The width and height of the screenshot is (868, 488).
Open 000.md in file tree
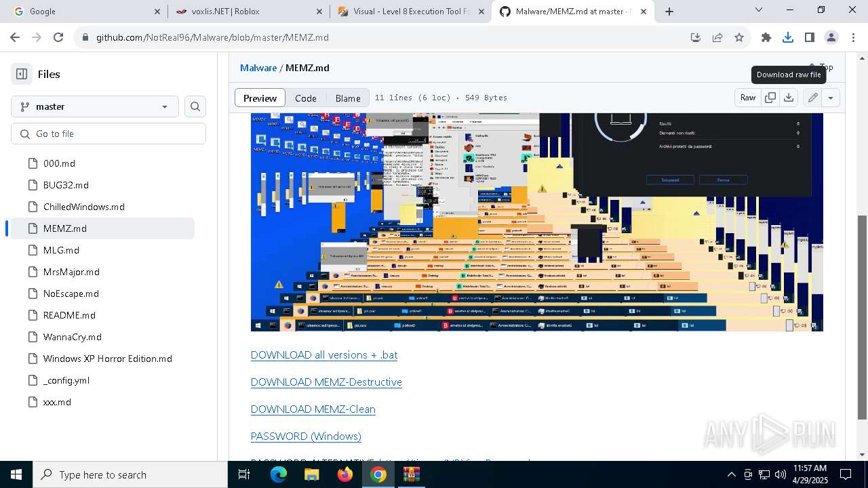(59, 163)
